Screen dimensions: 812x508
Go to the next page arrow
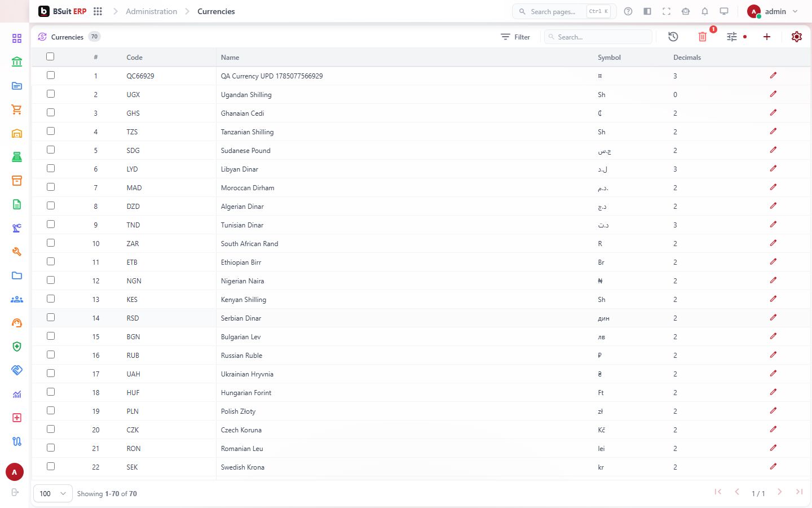(780, 492)
